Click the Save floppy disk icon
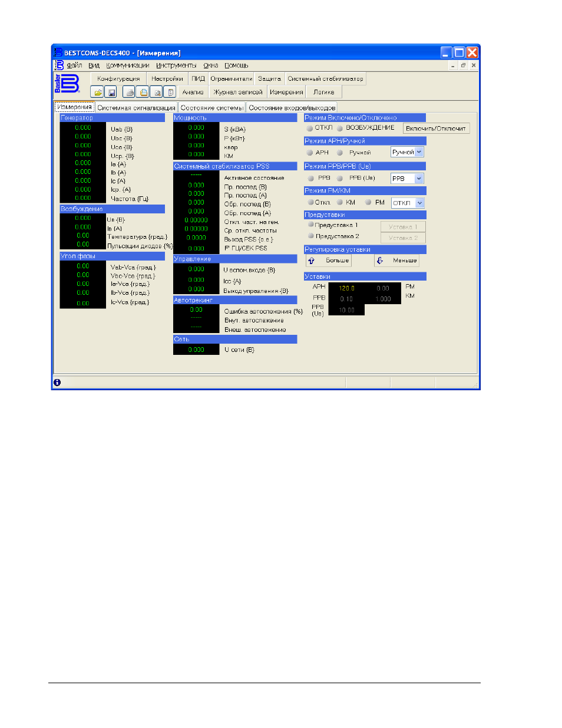The image size is (562, 728). pyautogui.click(x=111, y=93)
